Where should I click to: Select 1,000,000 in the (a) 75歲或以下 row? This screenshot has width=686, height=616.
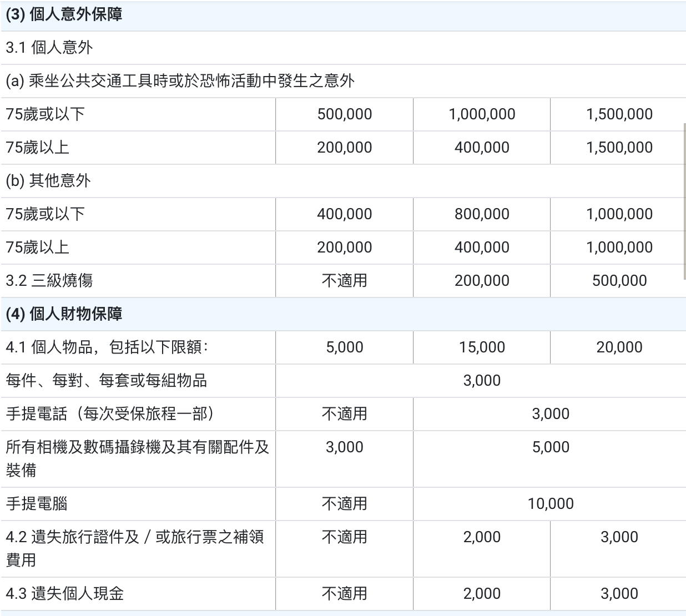pyautogui.click(x=482, y=114)
